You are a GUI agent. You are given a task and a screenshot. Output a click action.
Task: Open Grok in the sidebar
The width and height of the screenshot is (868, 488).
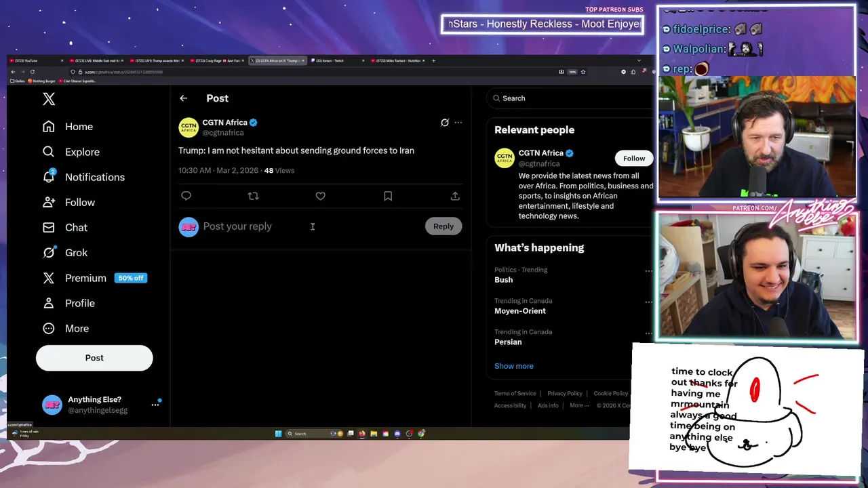click(x=64, y=252)
